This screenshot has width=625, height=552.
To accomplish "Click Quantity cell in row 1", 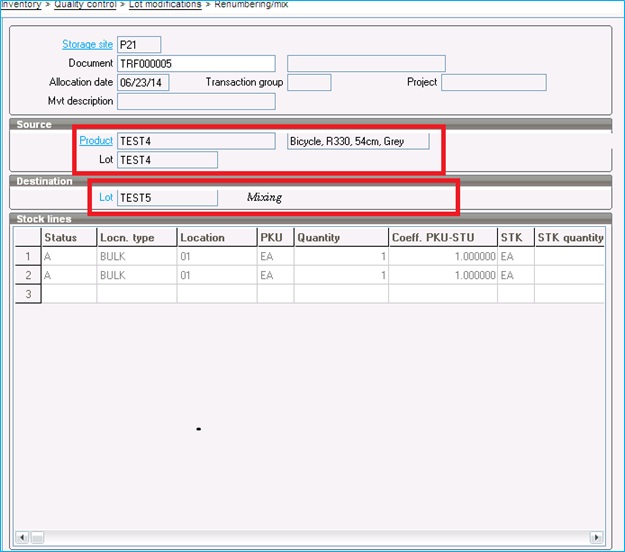I will pos(341,256).
